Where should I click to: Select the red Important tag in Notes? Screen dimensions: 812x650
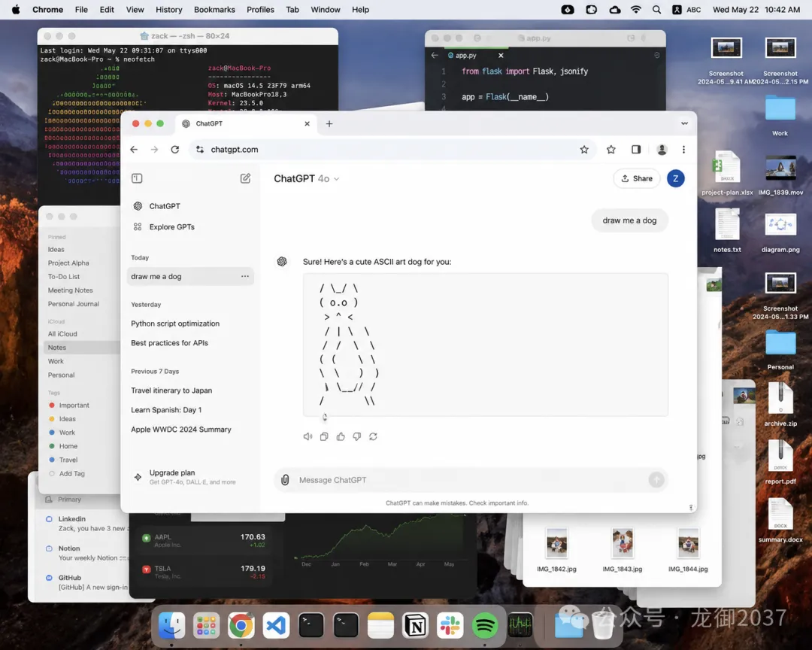coord(74,405)
